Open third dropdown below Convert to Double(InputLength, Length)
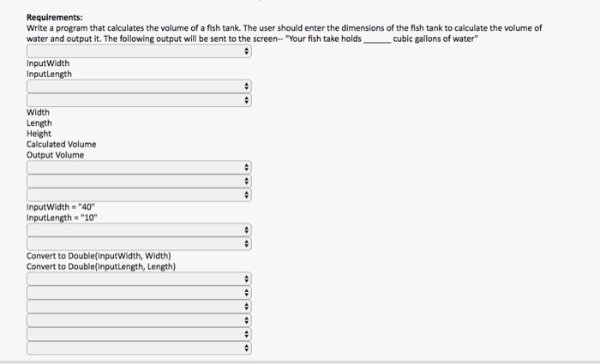 pos(139,307)
